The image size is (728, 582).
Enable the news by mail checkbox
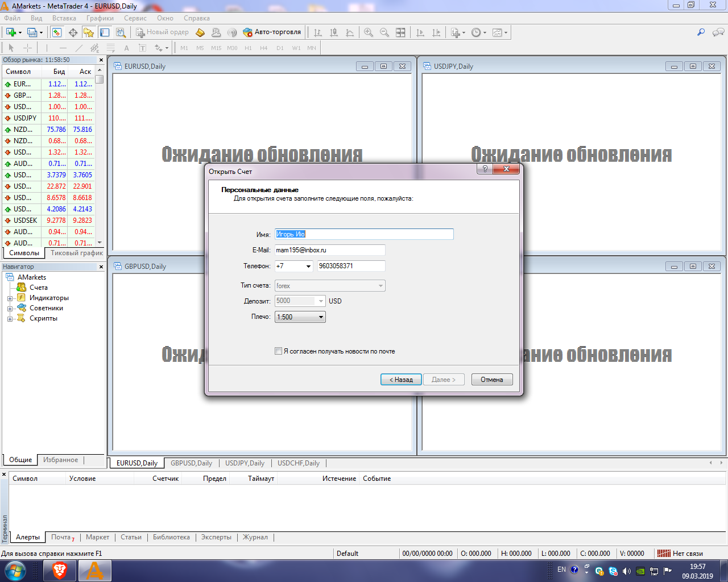click(x=278, y=351)
